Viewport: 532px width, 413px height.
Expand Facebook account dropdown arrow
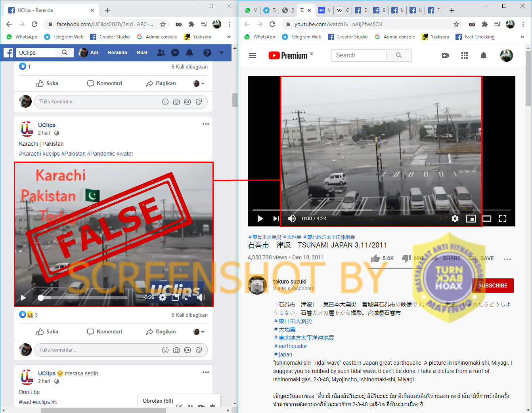pos(222,53)
